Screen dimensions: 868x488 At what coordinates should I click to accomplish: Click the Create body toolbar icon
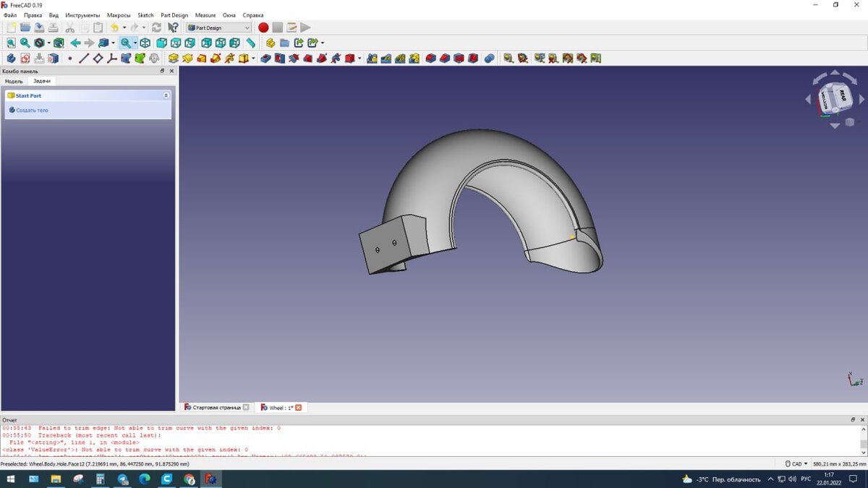point(11,59)
